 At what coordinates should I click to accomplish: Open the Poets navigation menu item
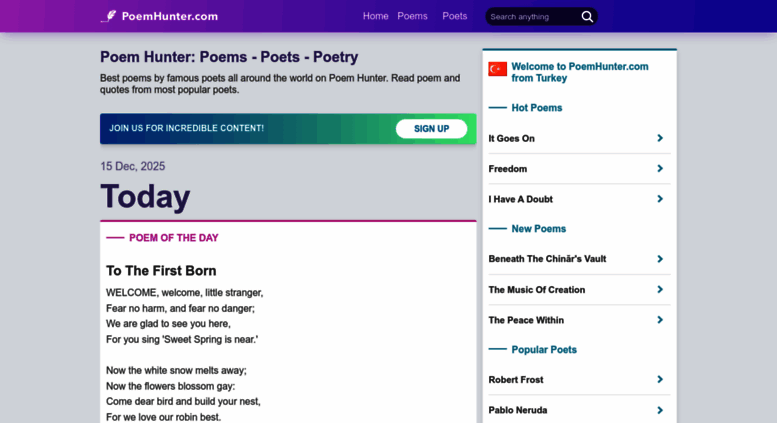click(455, 16)
